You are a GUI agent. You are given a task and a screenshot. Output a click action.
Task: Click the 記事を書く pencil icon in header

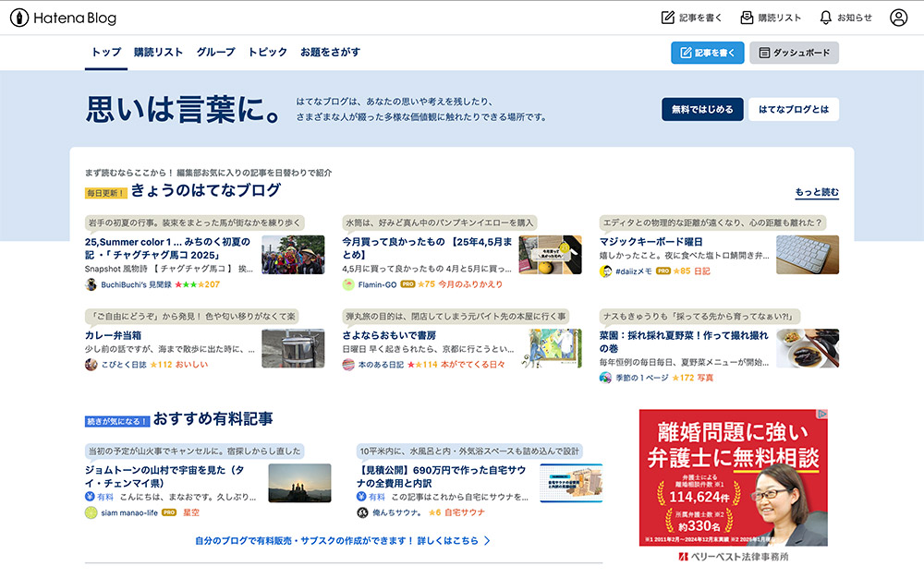[668, 18]
